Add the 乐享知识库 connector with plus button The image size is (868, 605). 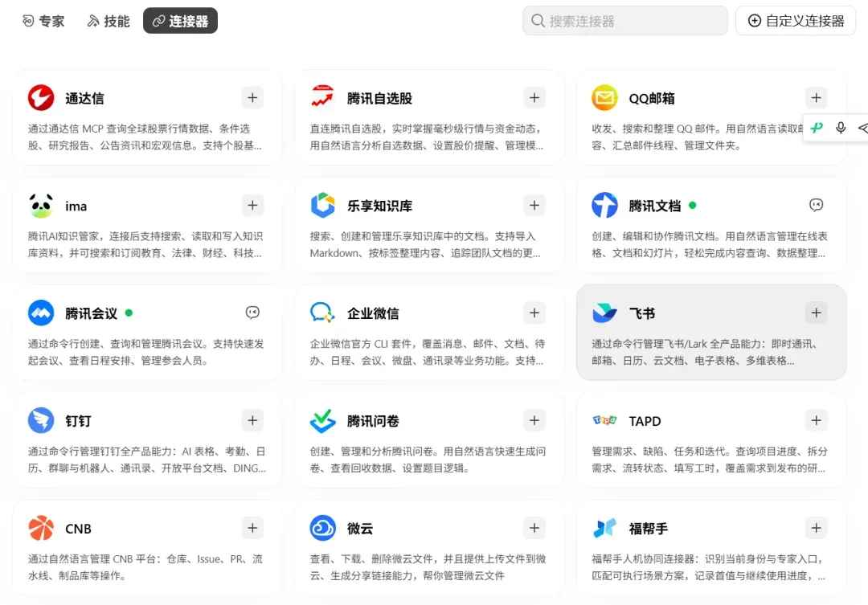pos(534,206)
